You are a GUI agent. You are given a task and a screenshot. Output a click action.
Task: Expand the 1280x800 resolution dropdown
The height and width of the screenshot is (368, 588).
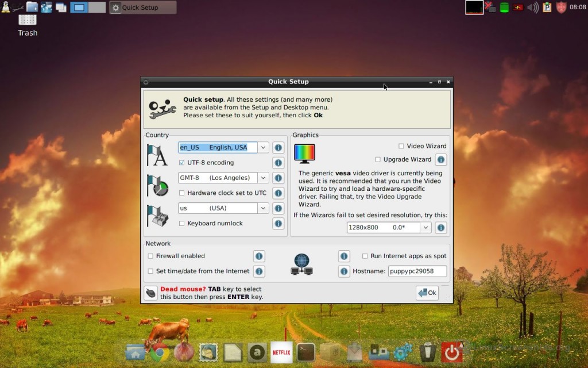425,228
